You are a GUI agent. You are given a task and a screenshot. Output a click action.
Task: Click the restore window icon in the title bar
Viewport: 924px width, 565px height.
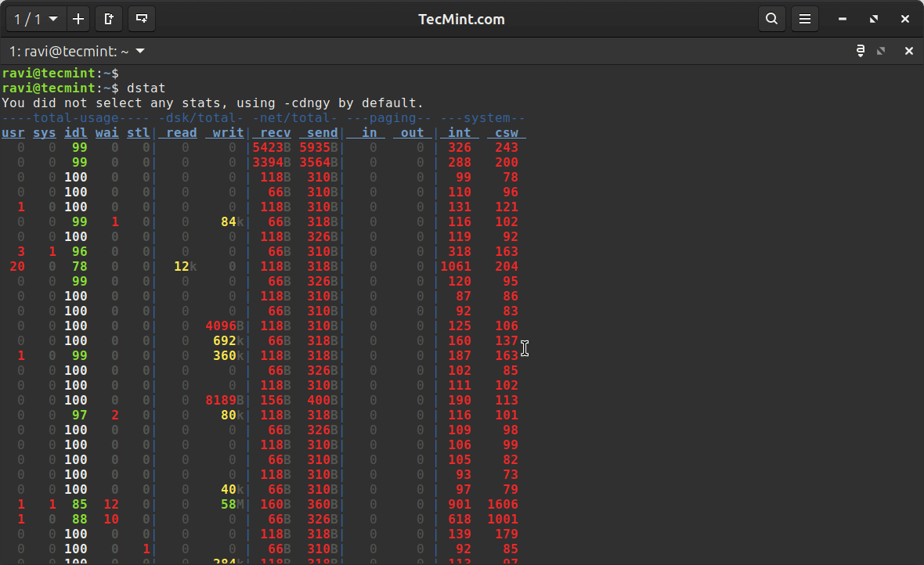(872, 19)
